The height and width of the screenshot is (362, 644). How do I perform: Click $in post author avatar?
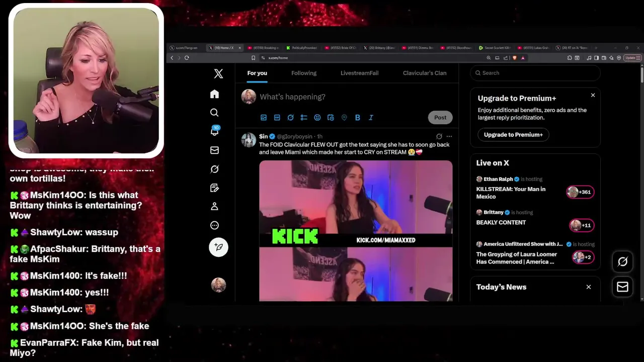coord(249,140)
